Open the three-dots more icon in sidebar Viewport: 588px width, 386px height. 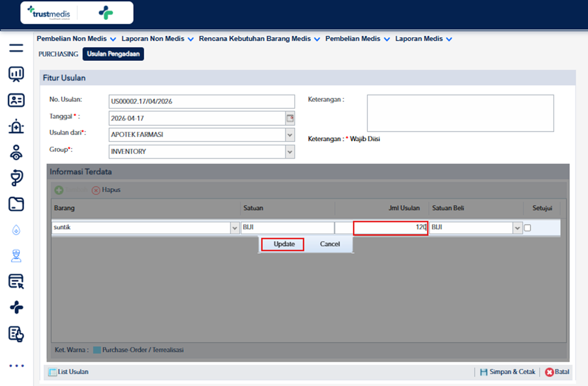16,365
